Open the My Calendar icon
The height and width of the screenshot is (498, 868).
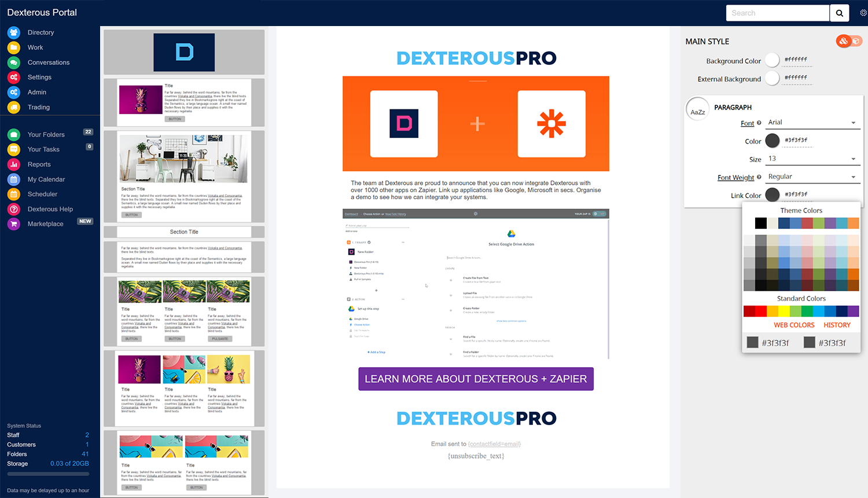pos(14,180)
